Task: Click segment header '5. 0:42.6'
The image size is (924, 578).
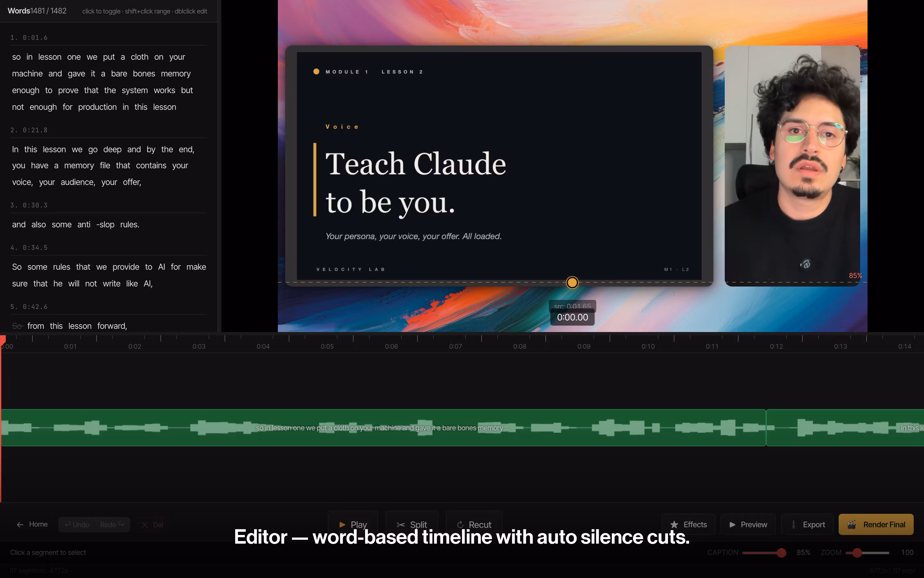Action: [29, 307]
